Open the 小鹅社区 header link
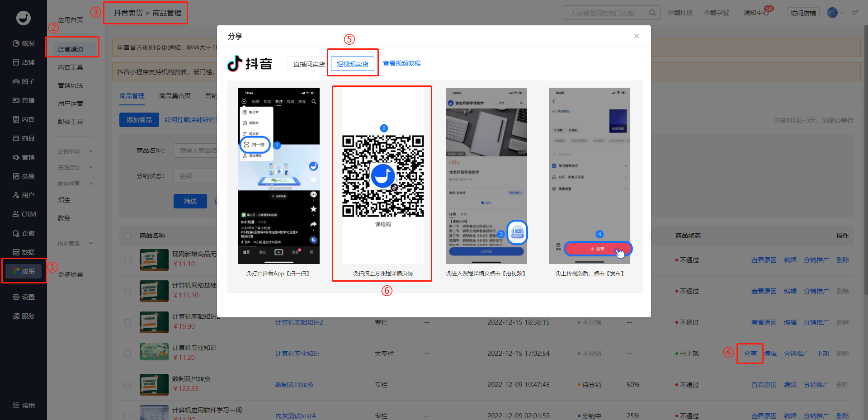The height and width of the screenshot is (420, 868). click(x=680, y=13)
